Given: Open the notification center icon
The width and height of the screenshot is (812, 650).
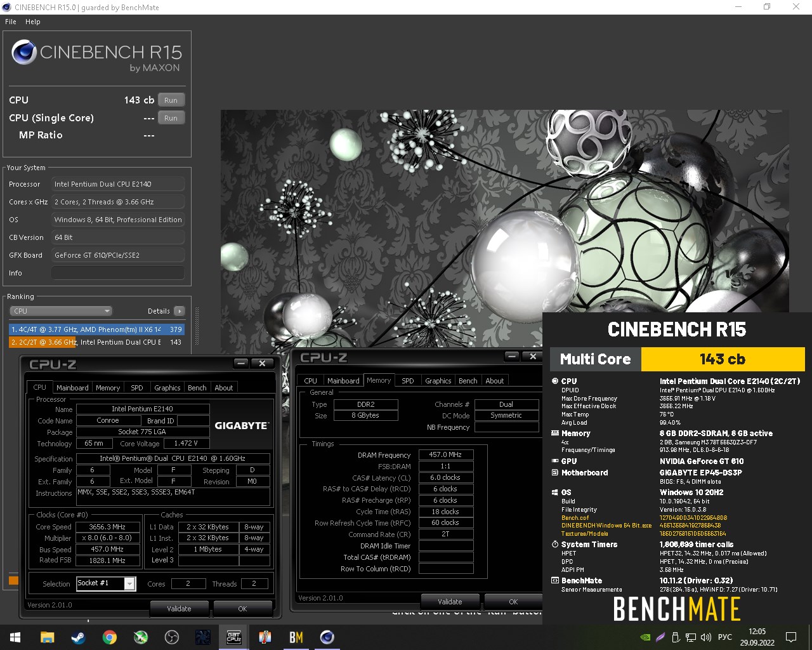Looking at the screenshot, I should tap(791, 637).
